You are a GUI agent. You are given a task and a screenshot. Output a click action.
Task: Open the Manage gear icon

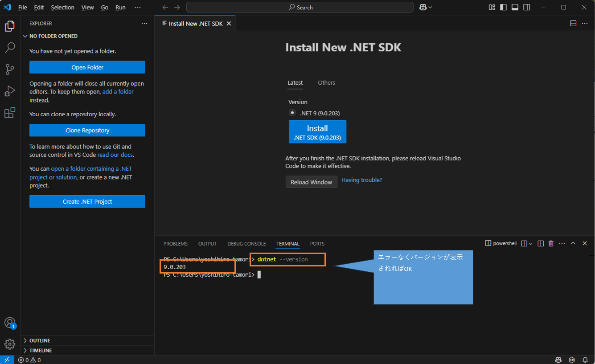10,344
